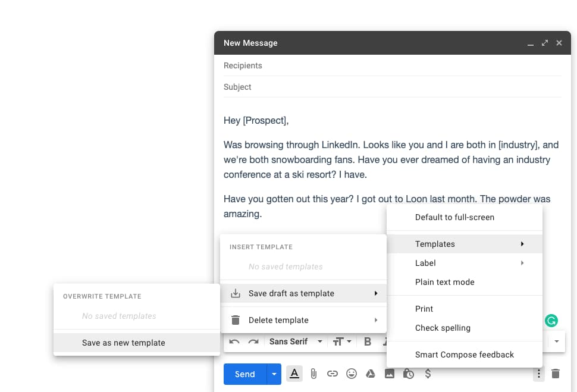The height and width of the screenshot is (392, 577).
Task: Toggle bold text formatting
Action: click(367, 341)
